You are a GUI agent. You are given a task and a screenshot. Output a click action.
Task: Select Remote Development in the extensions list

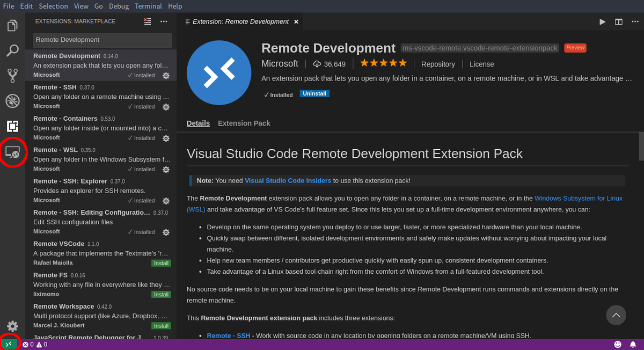pyautogui.click(x=101, y=65)
